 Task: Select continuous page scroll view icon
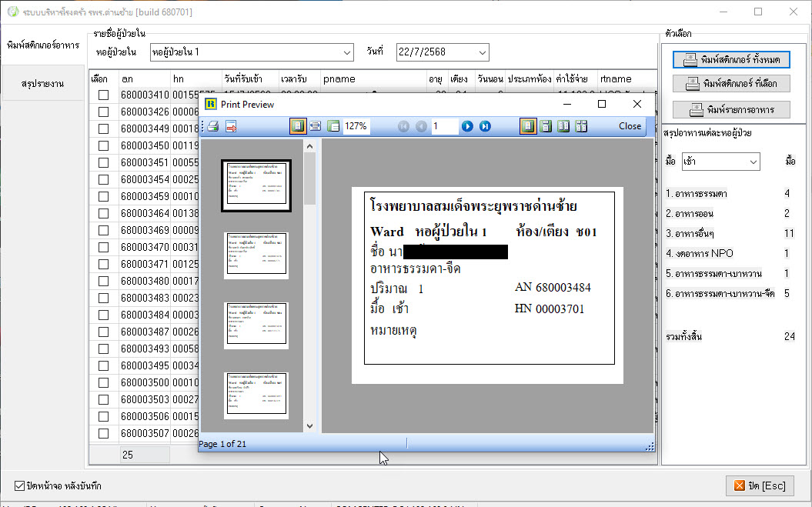tap(546, 126)
